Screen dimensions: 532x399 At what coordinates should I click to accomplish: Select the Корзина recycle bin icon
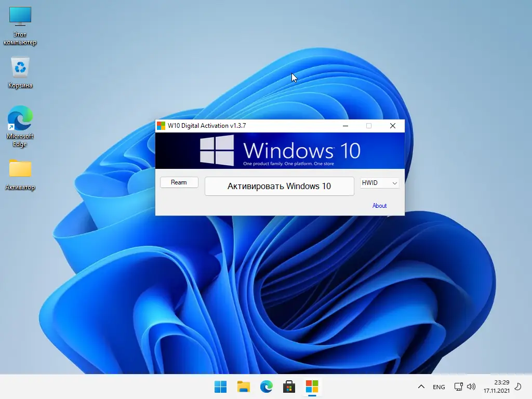click(x=20, y=73)
